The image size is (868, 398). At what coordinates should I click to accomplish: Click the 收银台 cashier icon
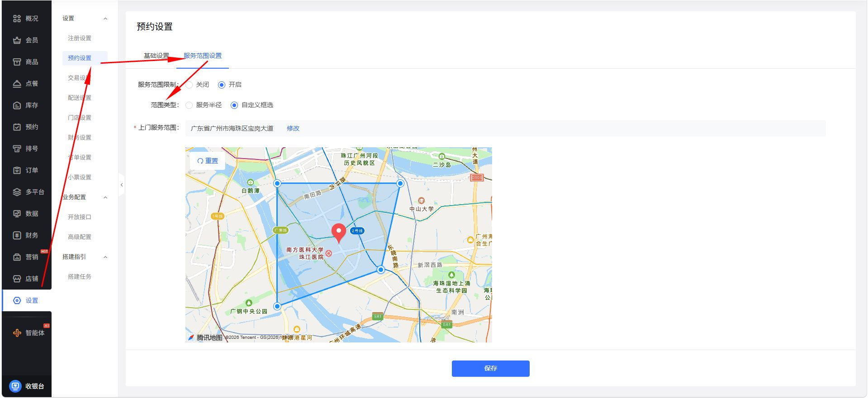click(15, 386)
